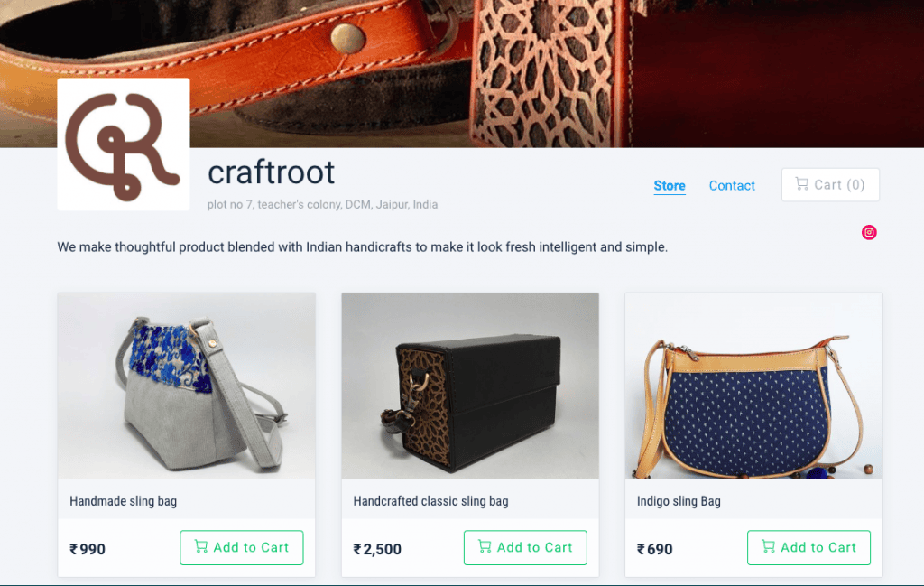Open the Cart (0) button
924x586 pixels.
pyautogui.click(x=829, y=184)
